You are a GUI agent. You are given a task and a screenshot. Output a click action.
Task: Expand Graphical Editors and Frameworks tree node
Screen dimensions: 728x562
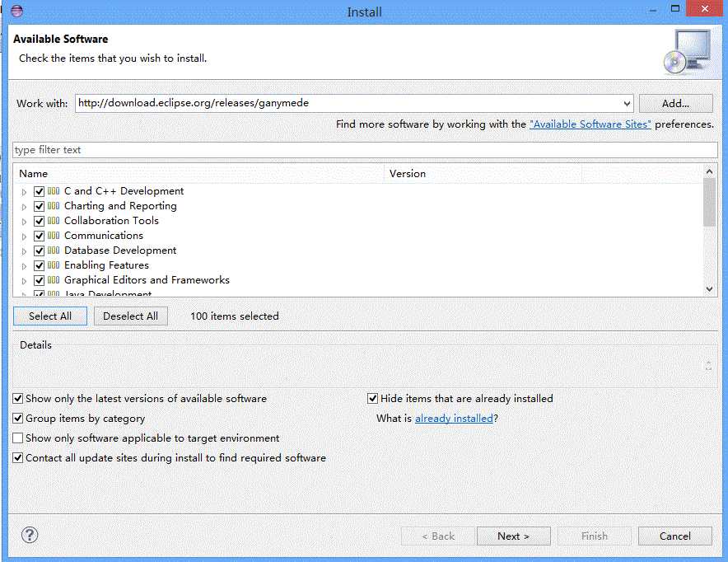click(x=24, y=281)
